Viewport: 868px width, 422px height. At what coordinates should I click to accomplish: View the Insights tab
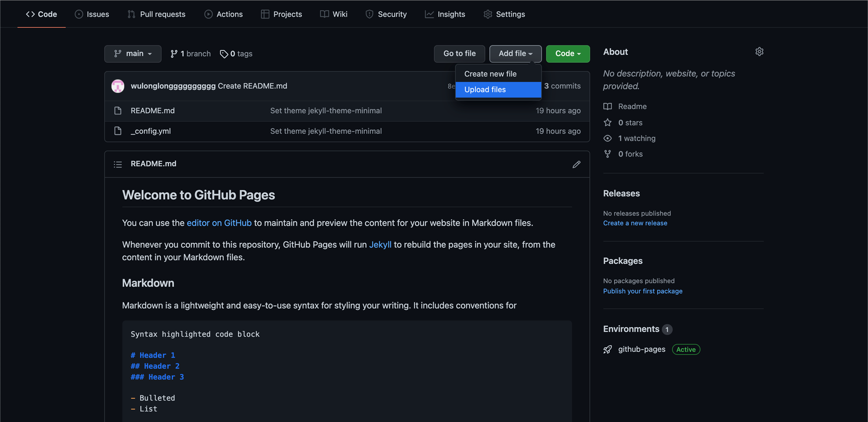(x=445, y=14)
